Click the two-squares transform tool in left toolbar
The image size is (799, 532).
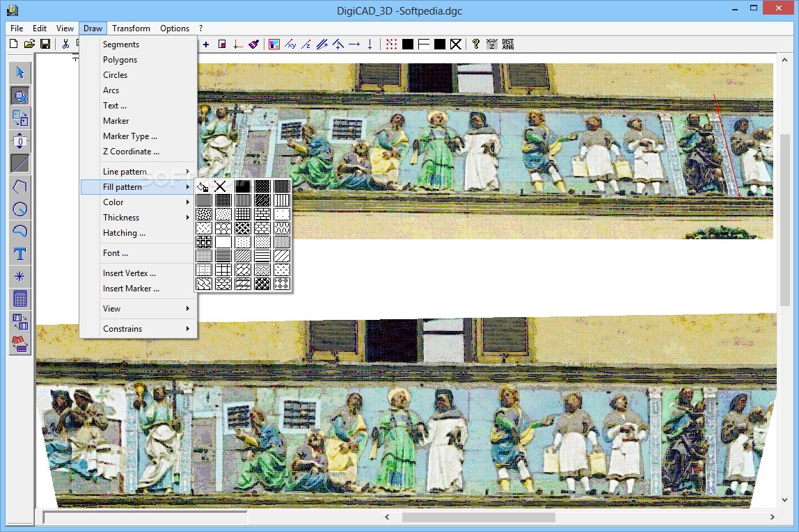pos(20,118)
